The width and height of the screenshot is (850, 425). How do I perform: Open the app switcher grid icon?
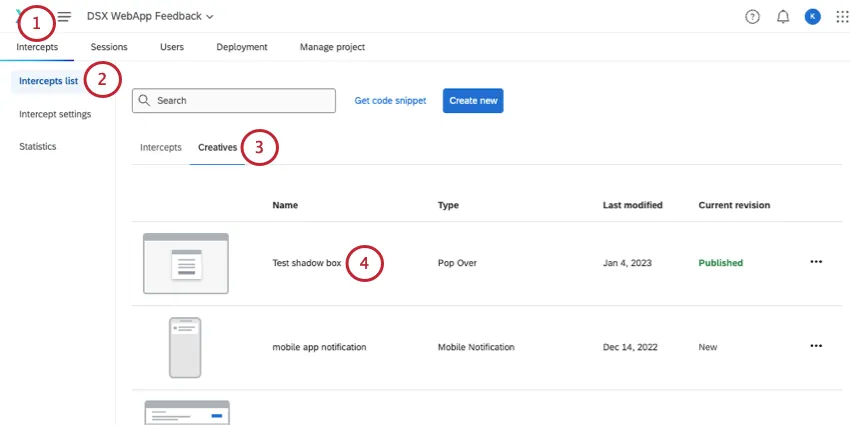[841, 17]
